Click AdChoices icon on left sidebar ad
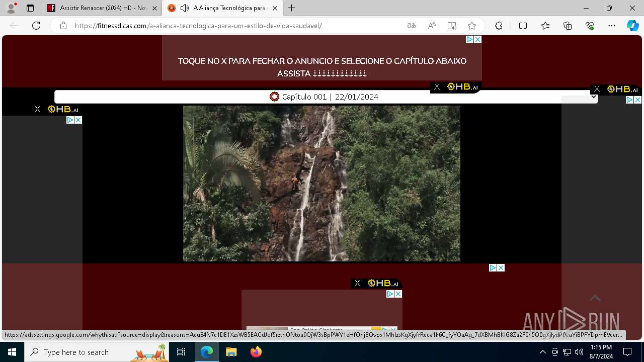This screenshot has height=362, width=644. pyautogui.click(x=70, y=120)
